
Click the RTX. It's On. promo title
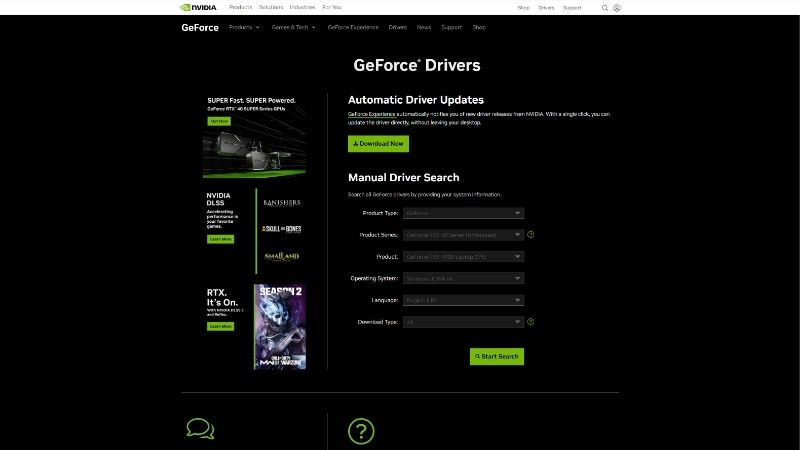222,297
